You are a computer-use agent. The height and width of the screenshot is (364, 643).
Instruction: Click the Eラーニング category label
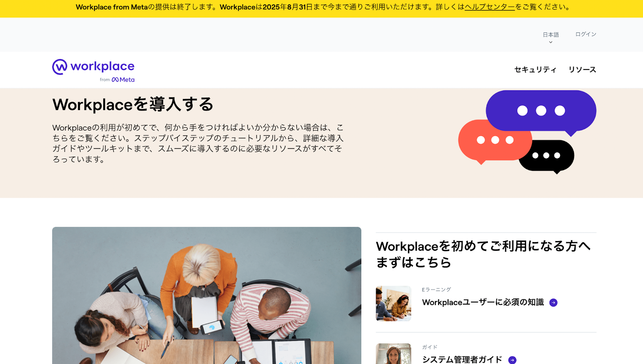click(x=436, y=290)
